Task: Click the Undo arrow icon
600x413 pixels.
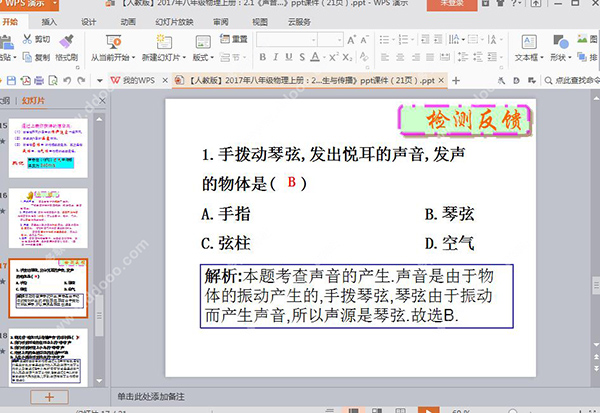Action: (67, 80)
